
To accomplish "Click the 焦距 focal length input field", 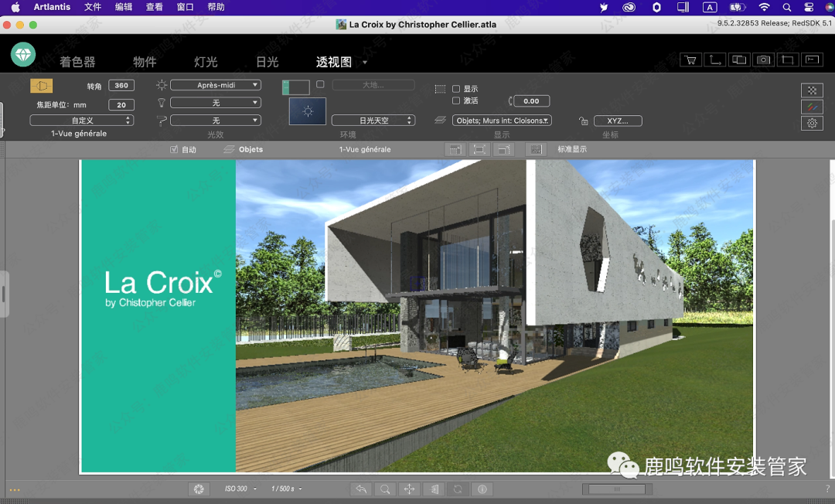I will click(x=121, y=104).
